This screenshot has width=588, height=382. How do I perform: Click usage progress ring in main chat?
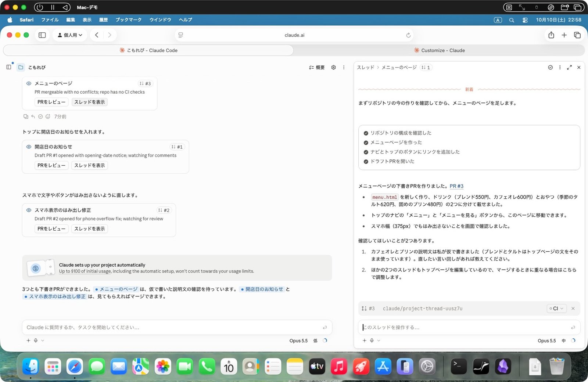coord(325,340)
